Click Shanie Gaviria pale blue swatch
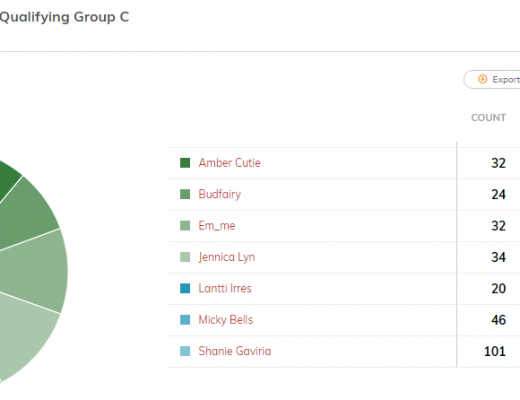 185,351
